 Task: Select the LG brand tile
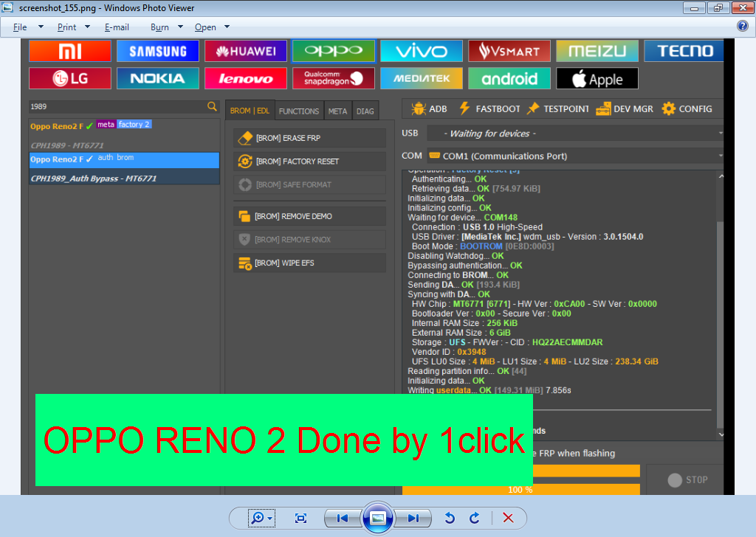click(x=70, y=78)
